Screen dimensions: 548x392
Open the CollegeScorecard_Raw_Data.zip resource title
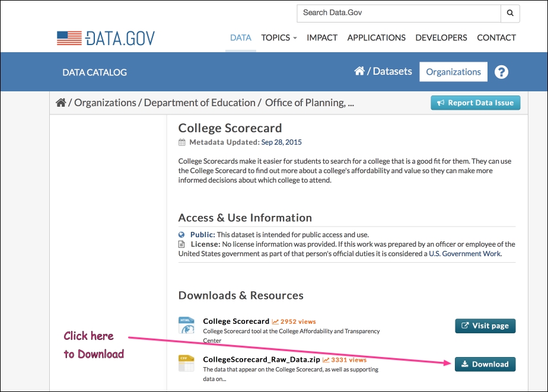tap(262, 359)
